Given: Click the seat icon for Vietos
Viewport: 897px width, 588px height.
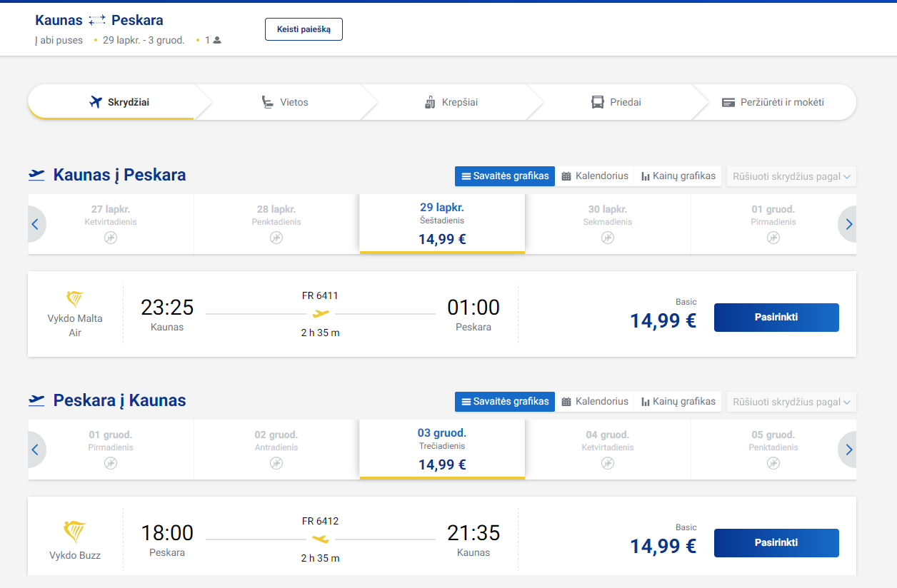Looking at the screenshot, I should click(x=268, y=102).
